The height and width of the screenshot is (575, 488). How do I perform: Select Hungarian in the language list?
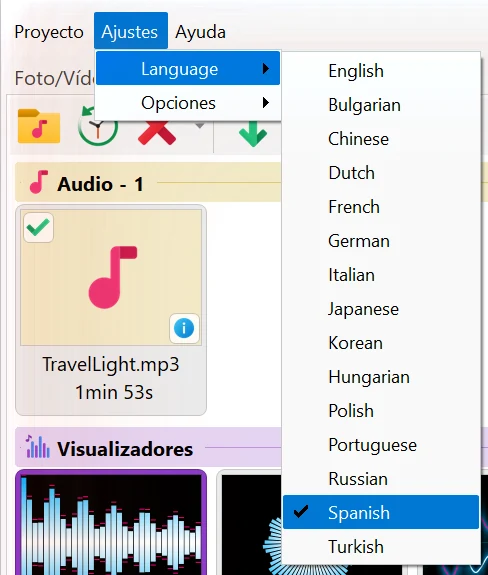coord(381,377)
